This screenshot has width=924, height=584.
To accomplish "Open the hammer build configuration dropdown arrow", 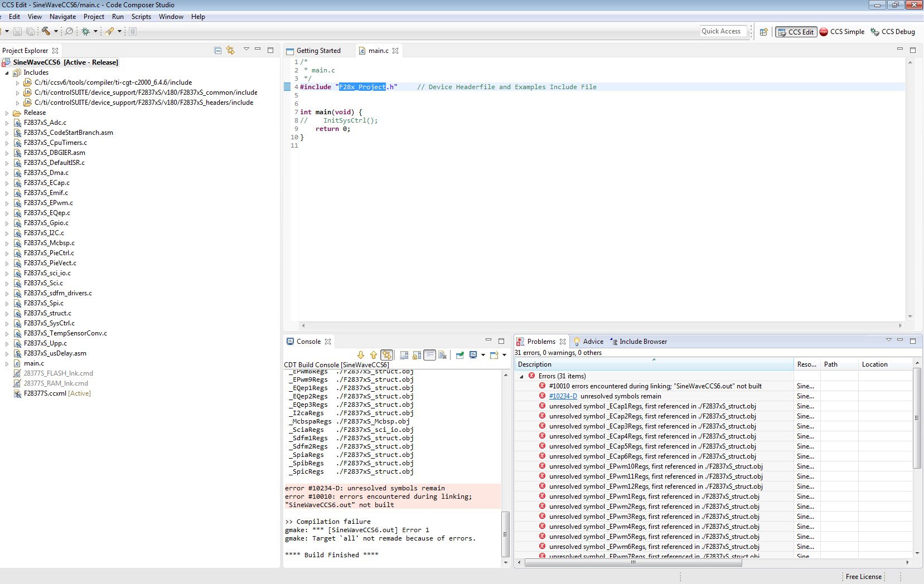I will 56,32.
